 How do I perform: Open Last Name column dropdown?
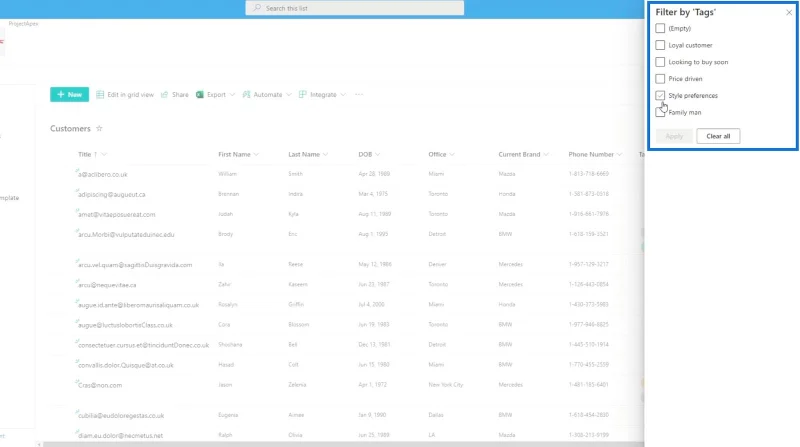[326, 154]
